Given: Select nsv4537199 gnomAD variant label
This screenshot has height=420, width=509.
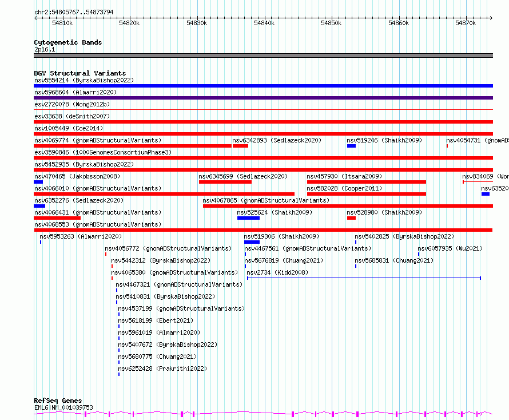Looking at the screenshot, I should (181, 308).
